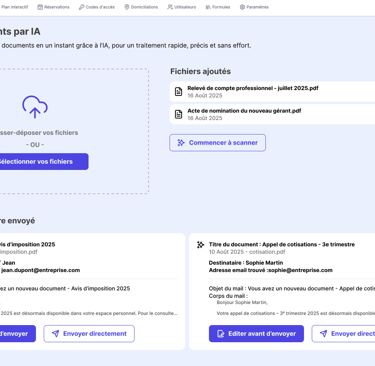The image size is (375, 366).
Task: Click the document icon beside Relevé de compte file
Action: click(179, 92)
